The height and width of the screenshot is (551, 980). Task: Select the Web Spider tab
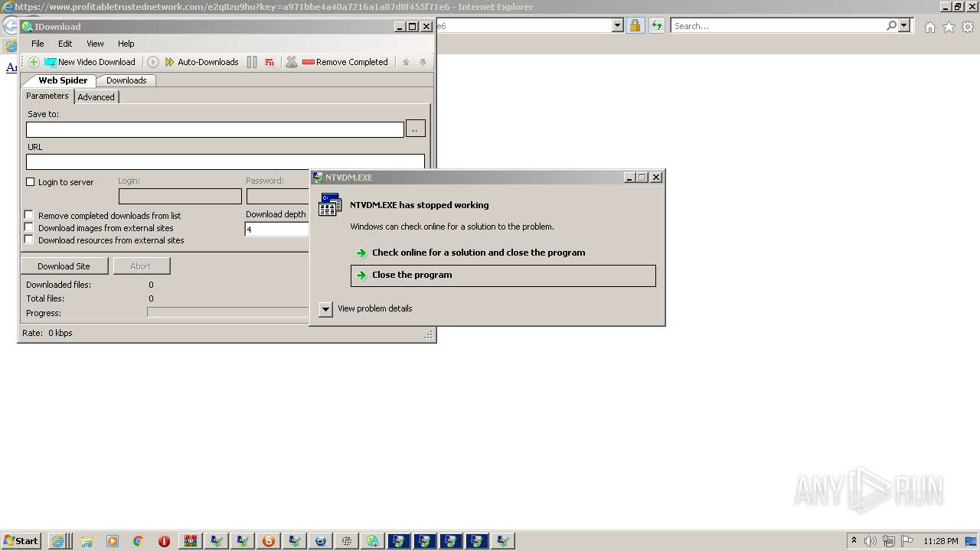point(63,80)
